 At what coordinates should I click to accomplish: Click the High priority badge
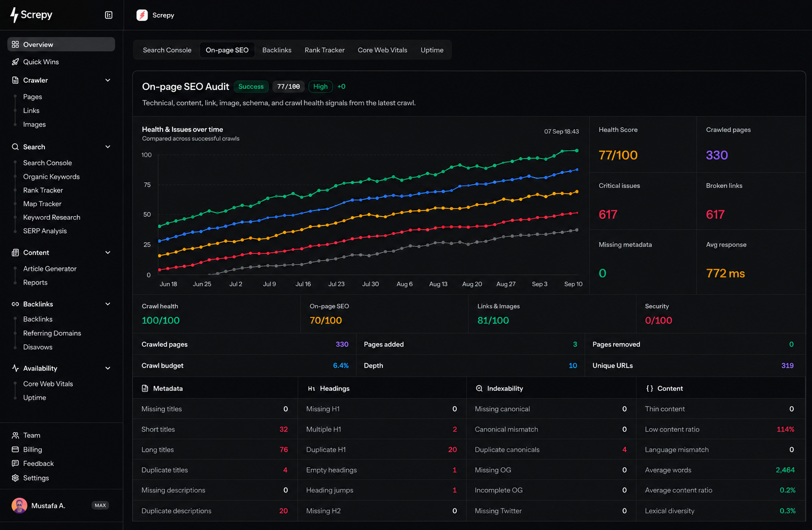(320, 86)
